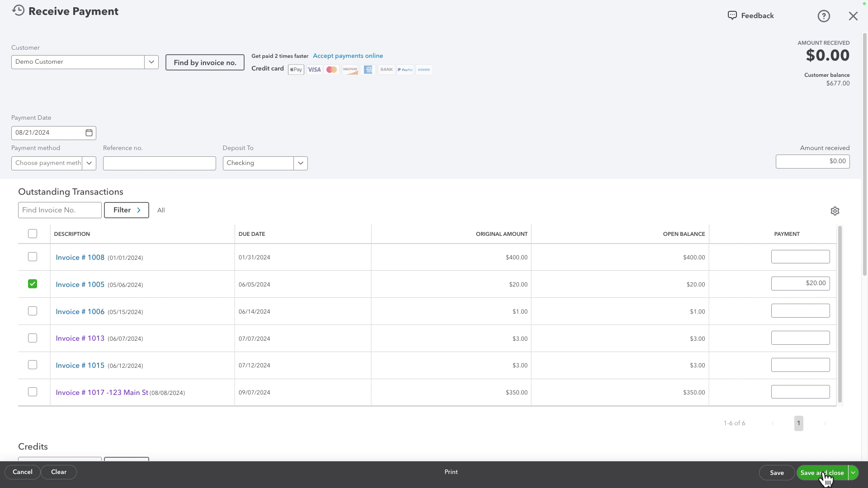Open Invoice # 1017 -123 Main St link
This screenshot has height=488, width=868.
click(x=102, y=393)
